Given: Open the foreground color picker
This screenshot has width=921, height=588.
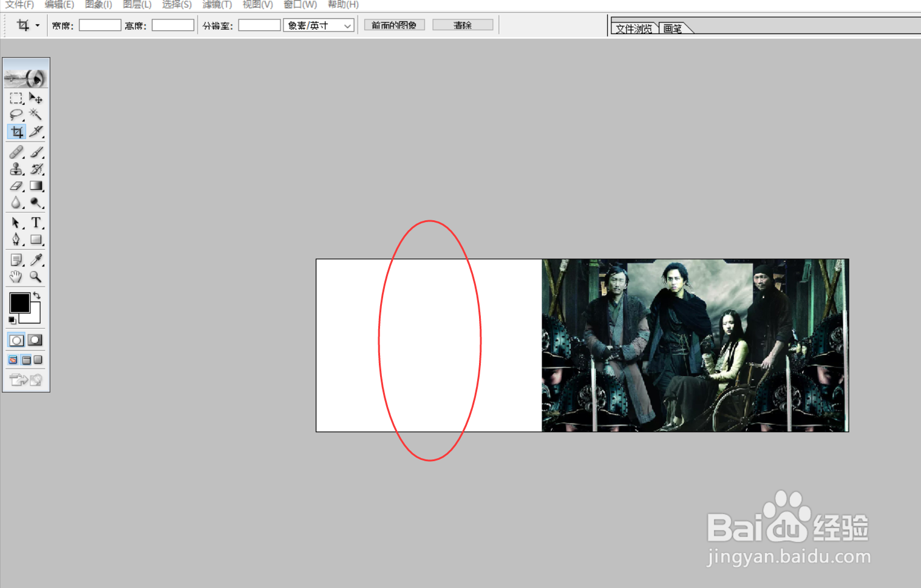Looking at the screenshot, I should coord(19,302).
